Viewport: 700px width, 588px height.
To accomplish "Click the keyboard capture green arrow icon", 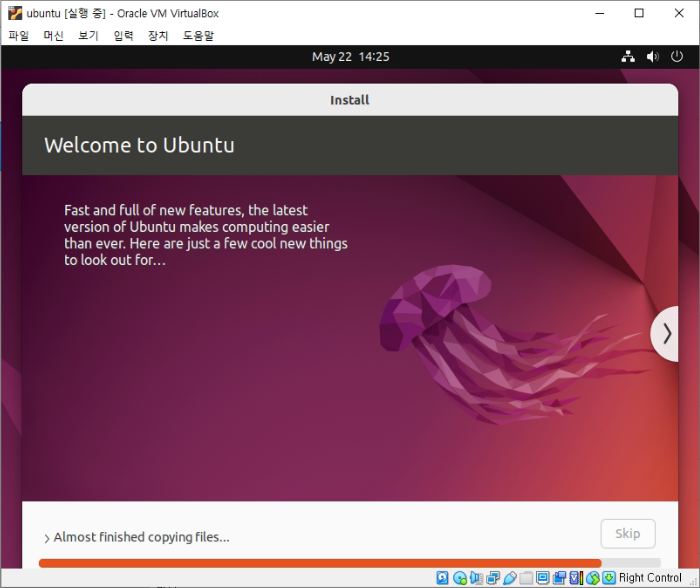I will click(x=609, y=578).
